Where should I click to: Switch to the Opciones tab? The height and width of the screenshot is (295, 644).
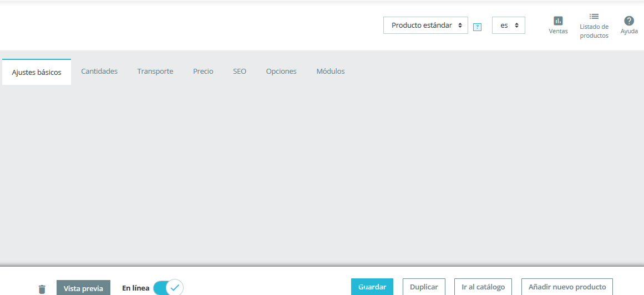[x=281, y=71]
